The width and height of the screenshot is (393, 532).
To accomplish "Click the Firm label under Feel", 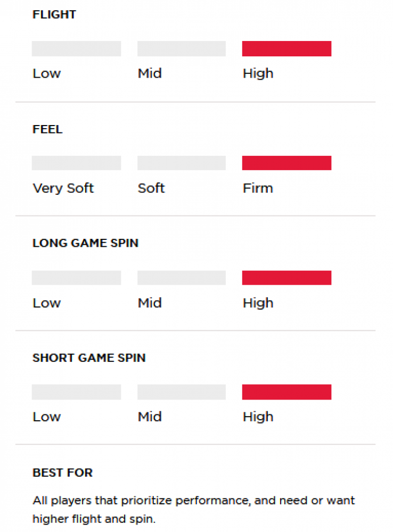I will coord(258,188).
